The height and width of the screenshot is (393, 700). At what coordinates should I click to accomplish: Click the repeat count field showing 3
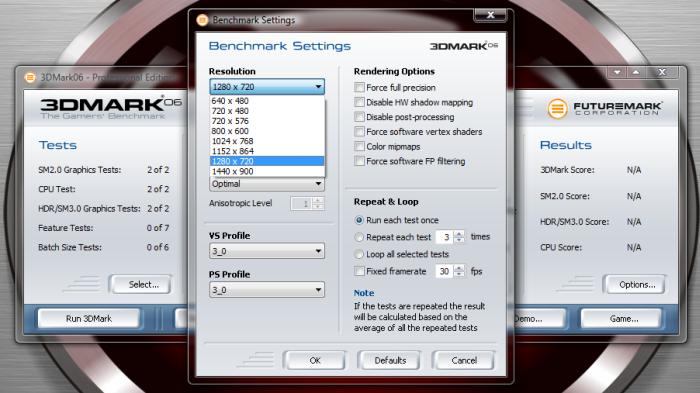445,237
